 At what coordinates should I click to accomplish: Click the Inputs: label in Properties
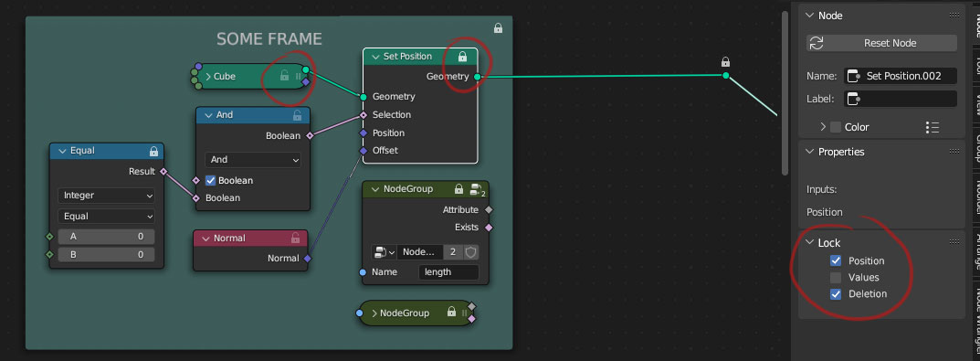[x=821, y=189]
